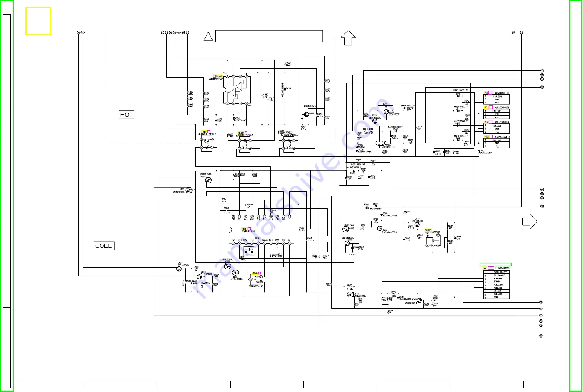
Task: Click the D4FA2R000001 fuse part label
Action: coord(408,106)
